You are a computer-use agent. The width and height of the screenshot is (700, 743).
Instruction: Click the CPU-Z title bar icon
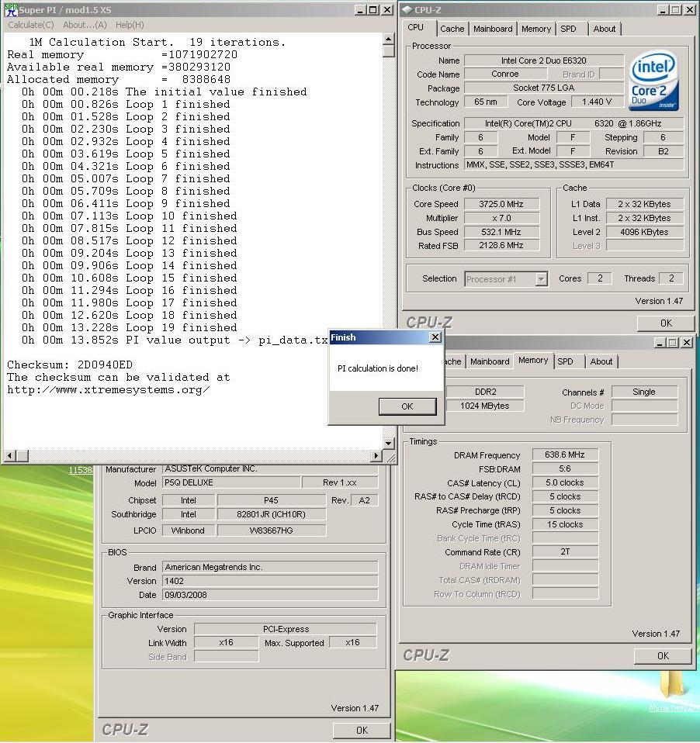coord(407,9)
